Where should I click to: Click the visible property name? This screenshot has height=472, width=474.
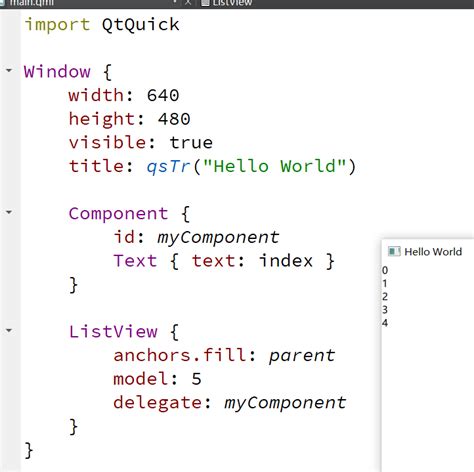pos(107,143)
